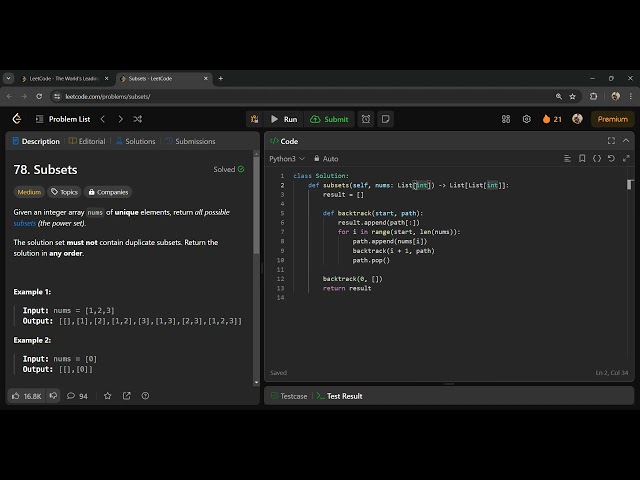640x480 pixels.
Task: Click the bookmark icon in editor toolbar
Action: pyautogui.click(x=582, y=158)
